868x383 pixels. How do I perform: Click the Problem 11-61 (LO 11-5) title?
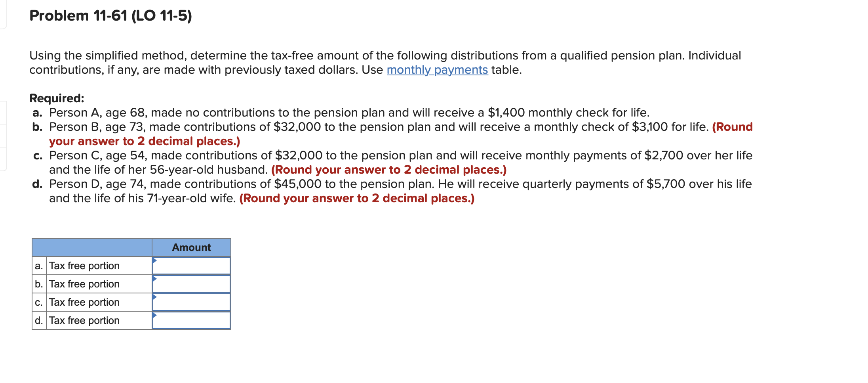pos(111,16)
